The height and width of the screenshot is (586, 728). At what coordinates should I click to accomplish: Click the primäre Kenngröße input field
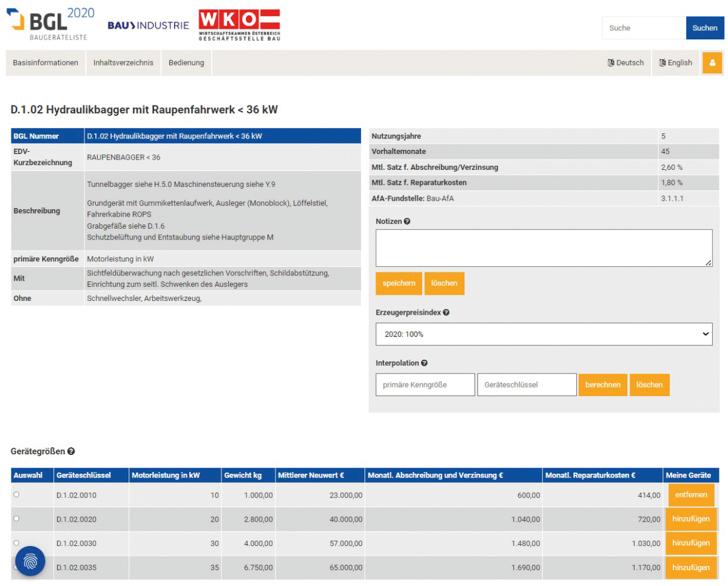click(x=425, y=385)
